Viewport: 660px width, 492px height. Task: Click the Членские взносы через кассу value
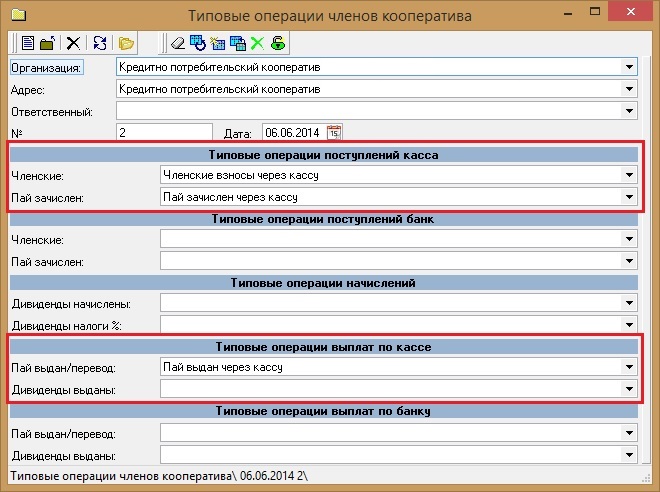[x=241, y=175]
